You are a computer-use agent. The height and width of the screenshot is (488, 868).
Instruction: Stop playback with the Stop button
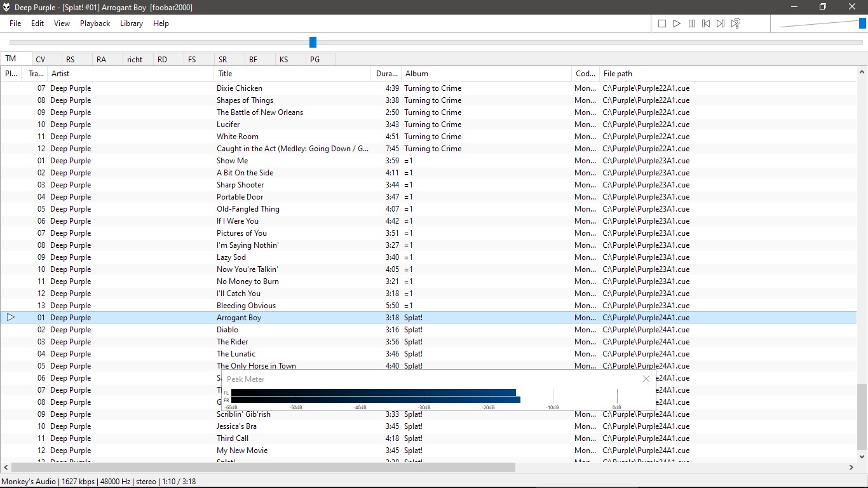[x=662, y=24]
